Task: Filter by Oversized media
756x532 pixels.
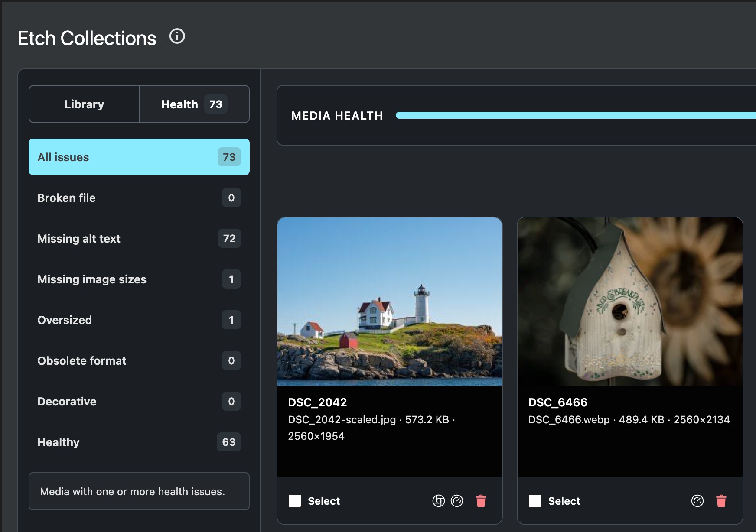Action: pyautogui.click(x=139, y=320)
